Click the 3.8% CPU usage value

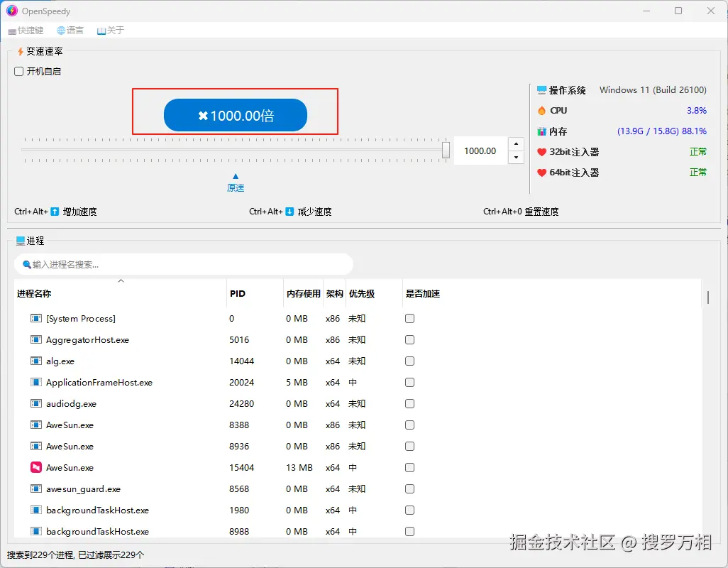click(697, 111)
